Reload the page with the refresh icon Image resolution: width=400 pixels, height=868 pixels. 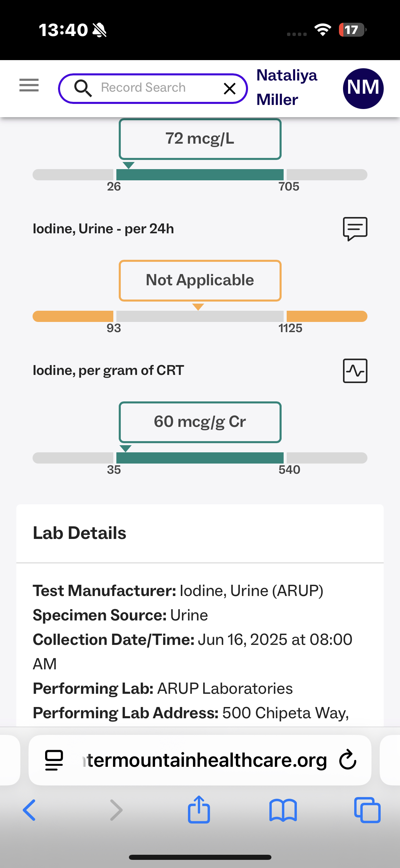click(x=348, y=760)
